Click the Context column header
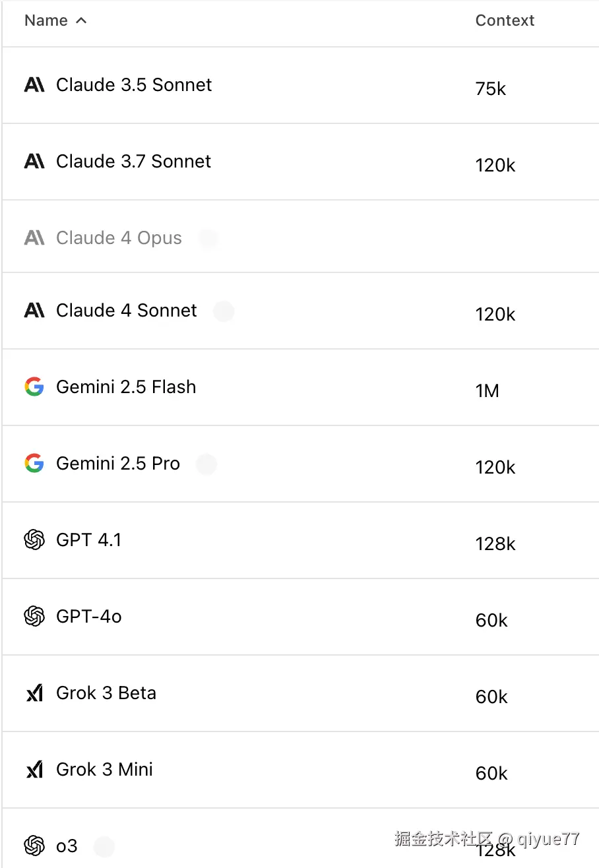Image resolution: width=599 pixels, height=868 pixels. (x=505, y=20)
